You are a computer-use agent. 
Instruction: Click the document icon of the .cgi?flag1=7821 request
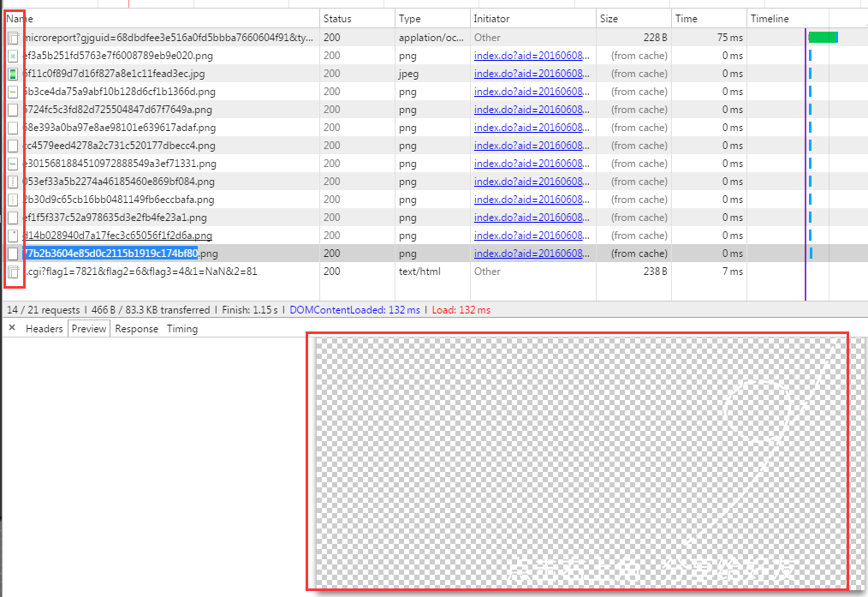pos(13,272)
